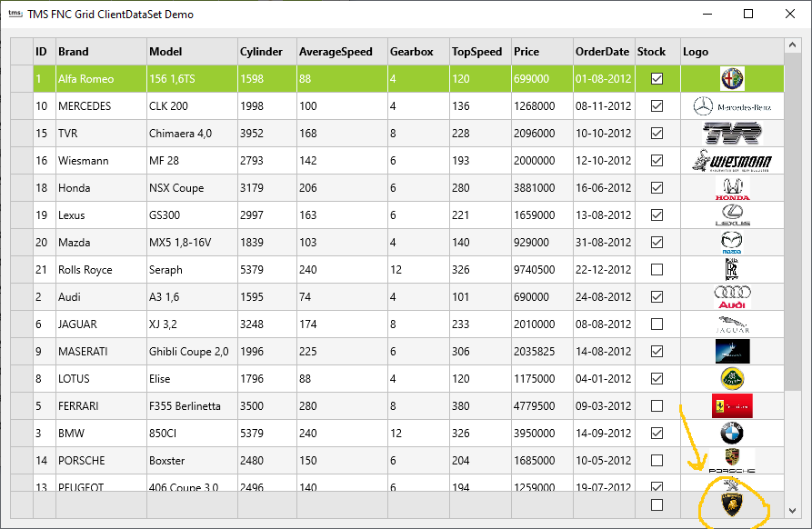Uncheck Stock for MASERATI Ghibli Coupe
812x529 pixels.
[657, 352]
